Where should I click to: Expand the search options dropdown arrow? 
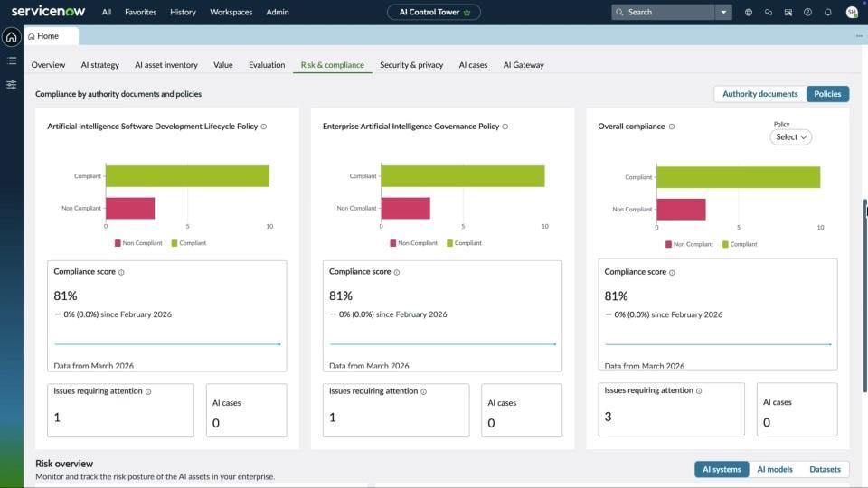723,12
